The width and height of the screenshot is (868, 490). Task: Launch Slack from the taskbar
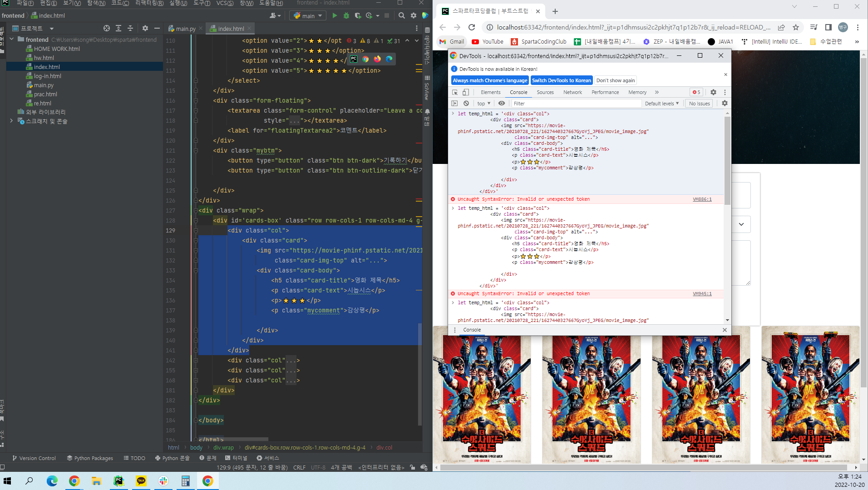[163, 481]
